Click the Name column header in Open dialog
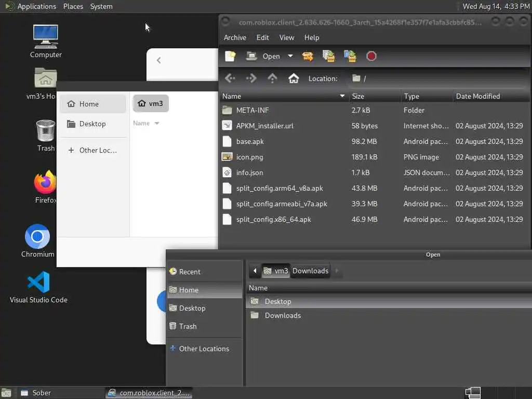The height and width of the screenshot is (399, 532). coord(389,288)
